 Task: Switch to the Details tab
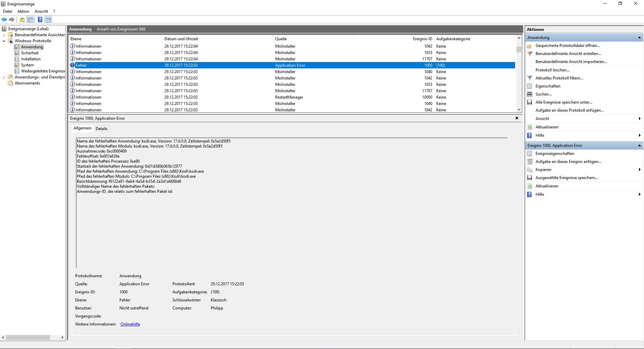101,129
